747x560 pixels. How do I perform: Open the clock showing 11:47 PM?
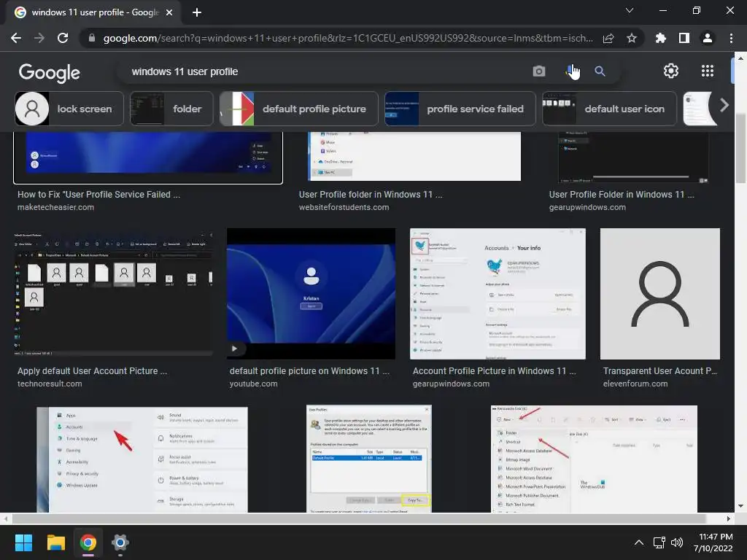[x=713, y=542]
